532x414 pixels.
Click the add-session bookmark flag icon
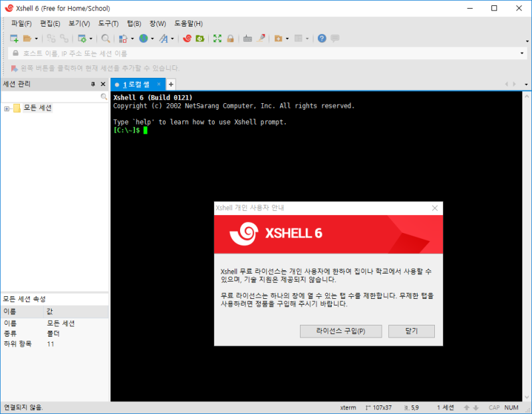(14, 69)
